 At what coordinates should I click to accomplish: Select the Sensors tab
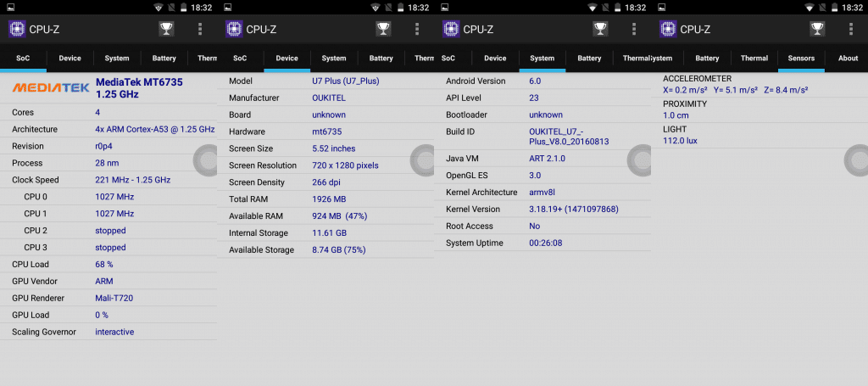801,59
